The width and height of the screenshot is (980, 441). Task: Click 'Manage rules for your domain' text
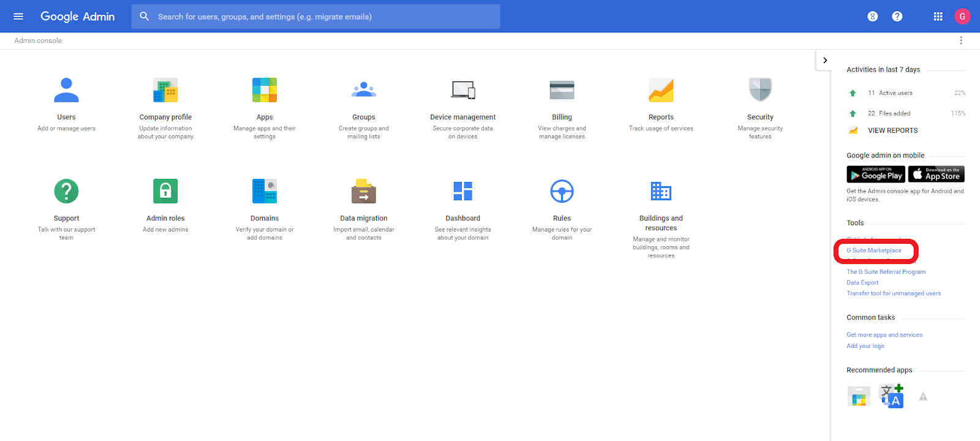click(562, 233)
